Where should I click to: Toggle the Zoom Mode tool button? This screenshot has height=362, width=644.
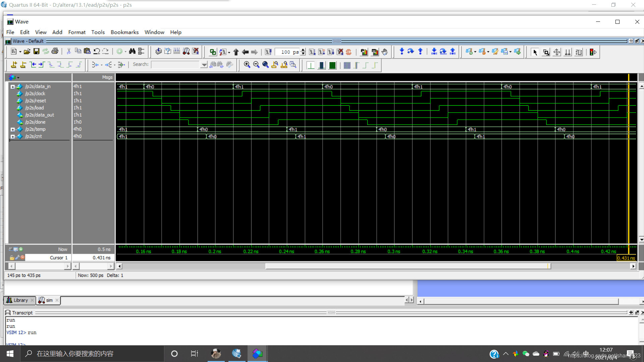pyautogui.click(x=546, y=52)
